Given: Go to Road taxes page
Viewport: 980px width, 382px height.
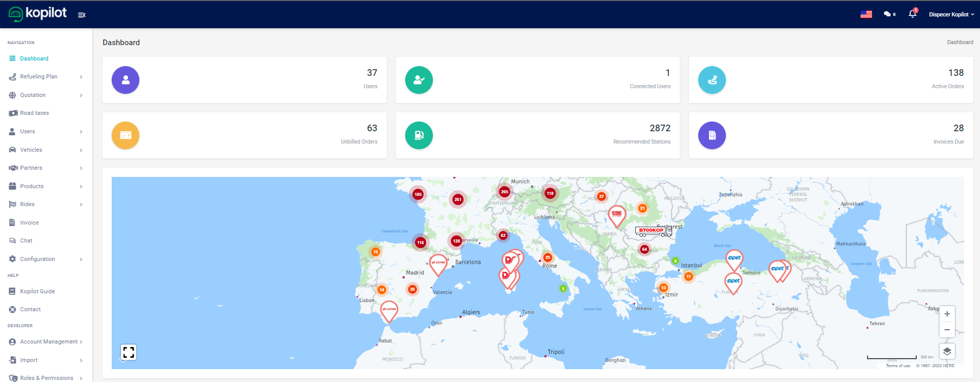Looking at the screenshot, I should (34, 113).
